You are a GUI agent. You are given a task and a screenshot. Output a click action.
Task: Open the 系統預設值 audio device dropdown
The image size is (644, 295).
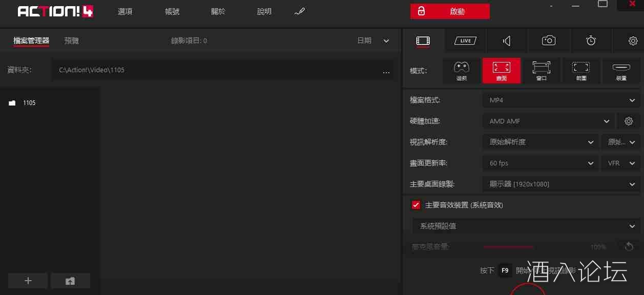point(526,226)
